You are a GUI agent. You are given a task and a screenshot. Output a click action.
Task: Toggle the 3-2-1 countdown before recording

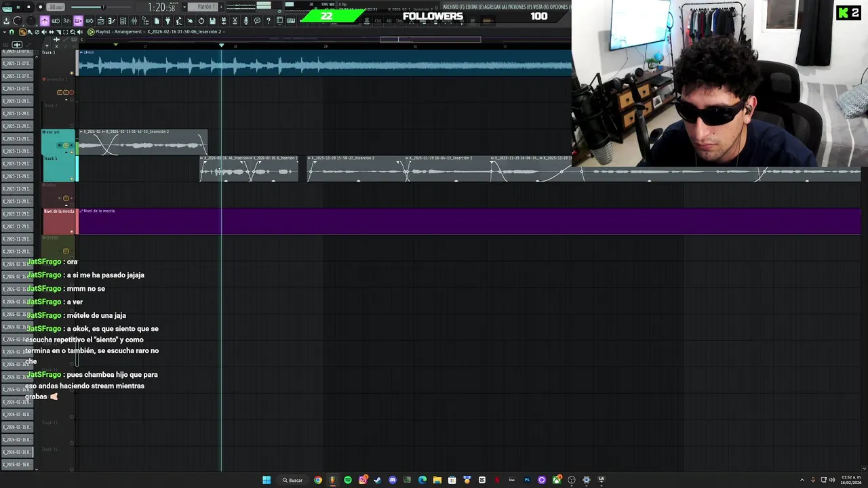[66, 21]
